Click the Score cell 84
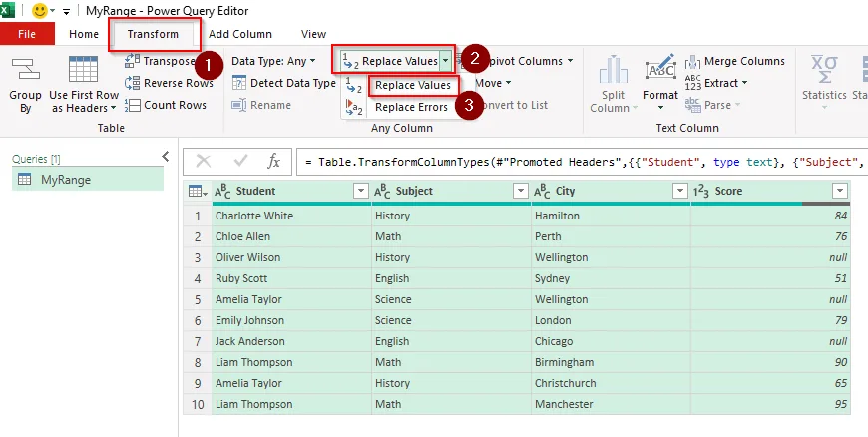This screenshot has height=437, width=868. click(x=770, y=216)
